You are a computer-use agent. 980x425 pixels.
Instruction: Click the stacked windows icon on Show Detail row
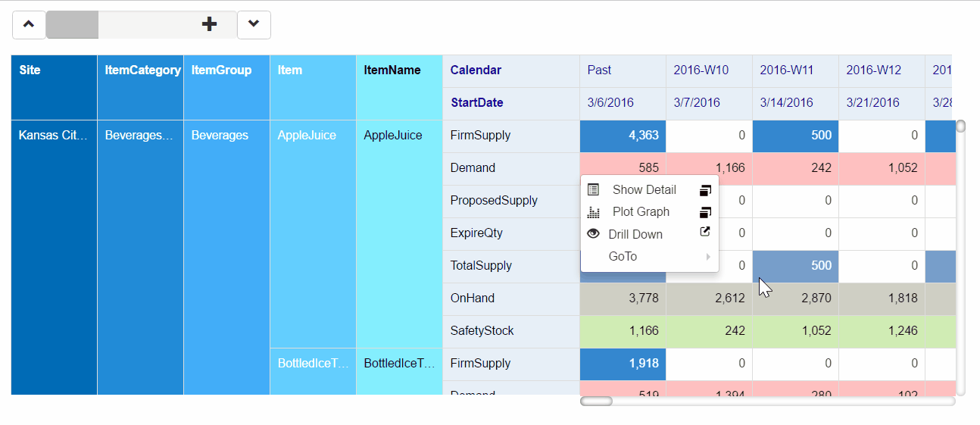(x=705, y=189)
